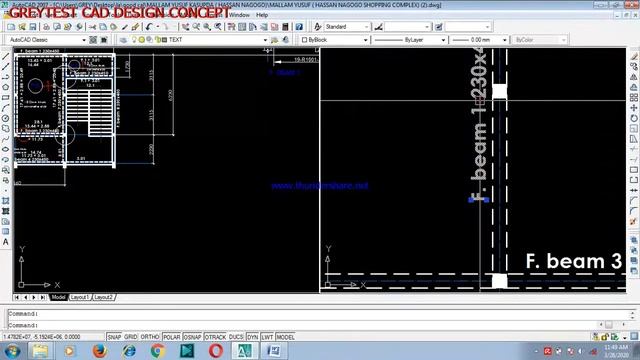Jump to first layout tab arrow
This screenshot has width=640, height=360.
point(17,298)
